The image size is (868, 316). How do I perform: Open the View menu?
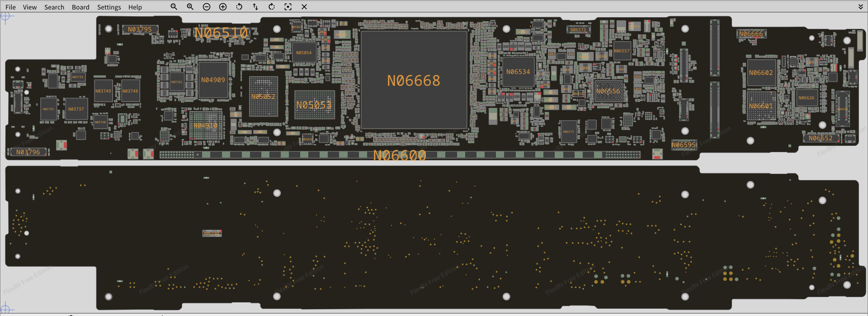[30, 7]
